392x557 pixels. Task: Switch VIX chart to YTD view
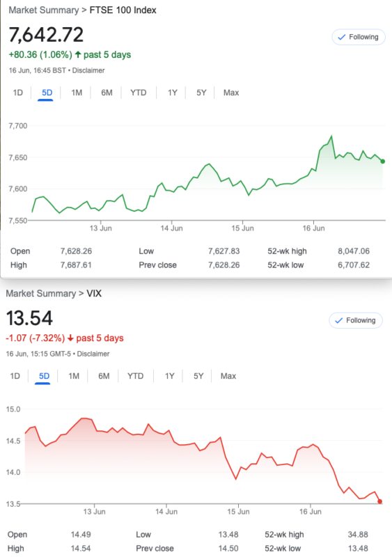point(135,376)
